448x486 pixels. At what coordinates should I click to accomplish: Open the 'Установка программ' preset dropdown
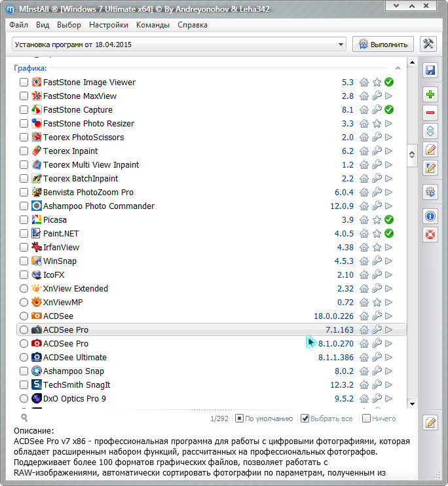pyautogui.click(x=179, y=45)
